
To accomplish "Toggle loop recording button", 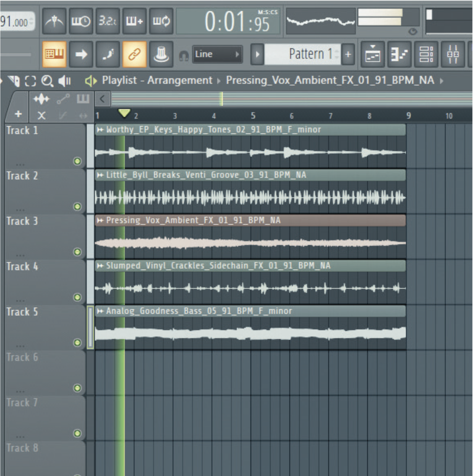I will pos(161,21).
